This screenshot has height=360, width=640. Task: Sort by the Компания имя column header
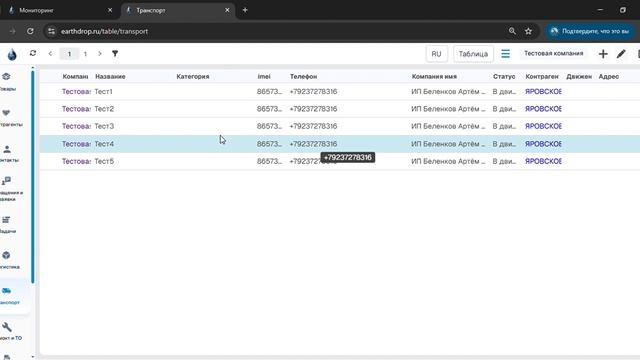pos(434,76)
